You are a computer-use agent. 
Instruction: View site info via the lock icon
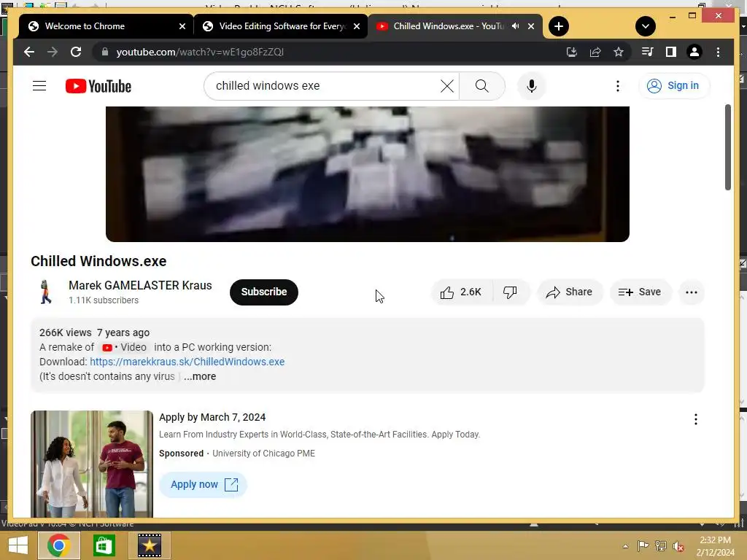105,52
